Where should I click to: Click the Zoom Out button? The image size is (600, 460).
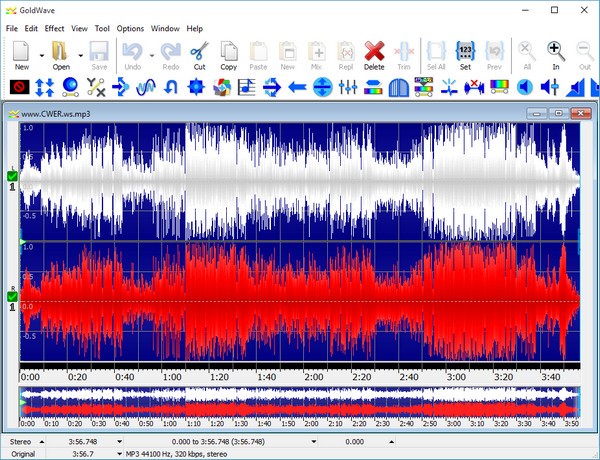click(x=585, y=53)
